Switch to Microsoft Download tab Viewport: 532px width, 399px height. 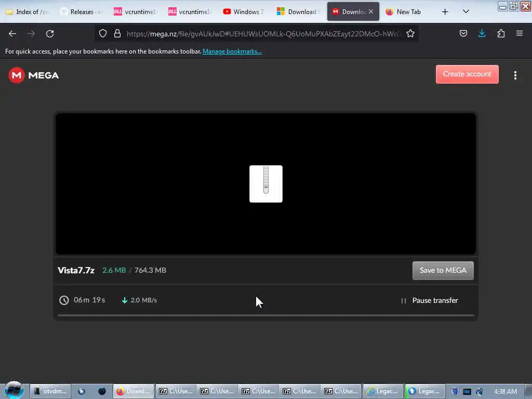[298, 12]
